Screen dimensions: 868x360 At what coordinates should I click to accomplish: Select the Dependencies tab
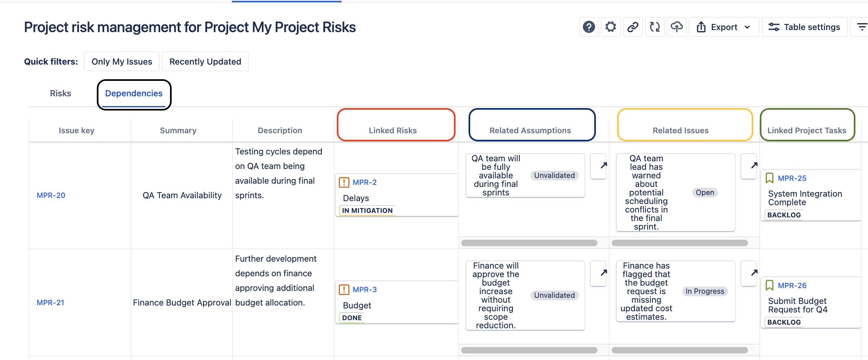tap(134, 93)
